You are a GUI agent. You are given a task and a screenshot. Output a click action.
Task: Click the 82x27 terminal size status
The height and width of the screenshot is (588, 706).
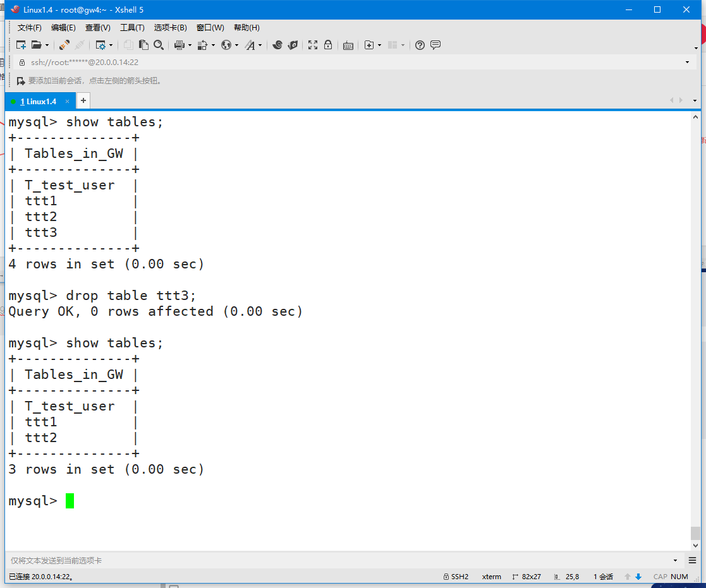tap(526, 577)
